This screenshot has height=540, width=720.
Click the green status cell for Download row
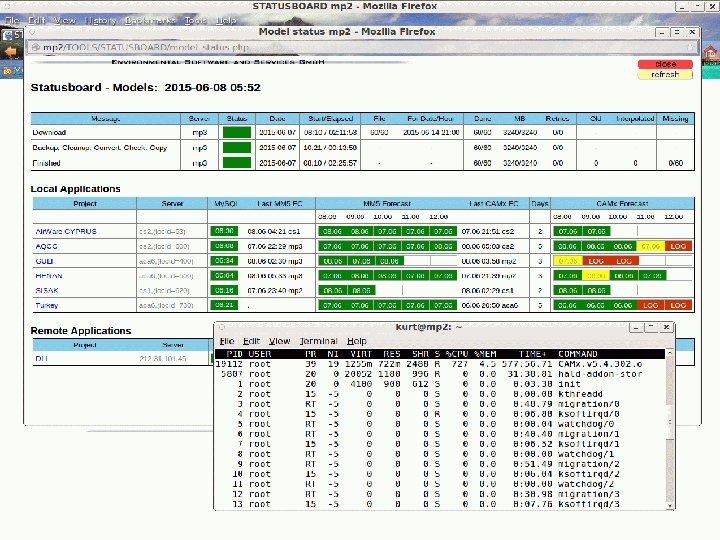(x=237, y=132)
